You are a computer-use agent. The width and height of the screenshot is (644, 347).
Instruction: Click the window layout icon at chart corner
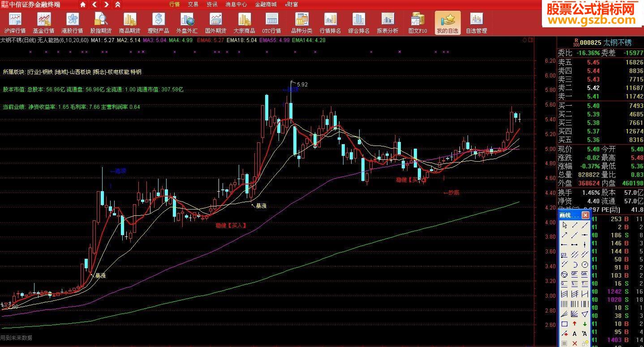[531, 40]
